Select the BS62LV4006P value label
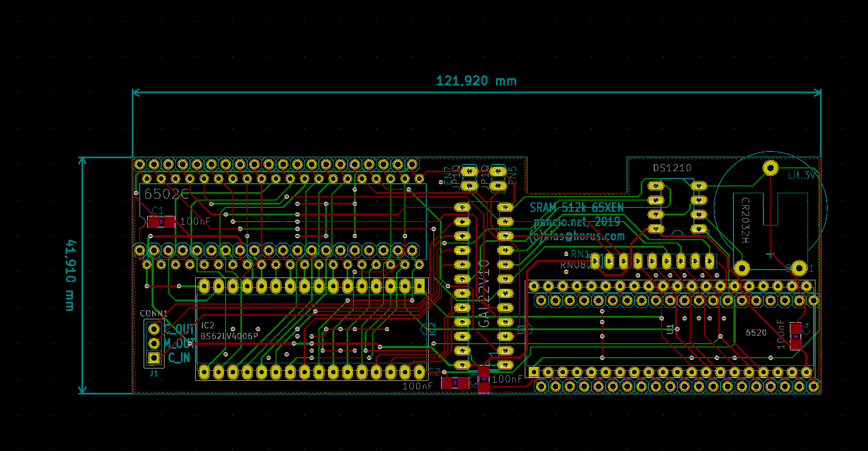Screen dimensions: 868x451 click(x=229, y=336)
